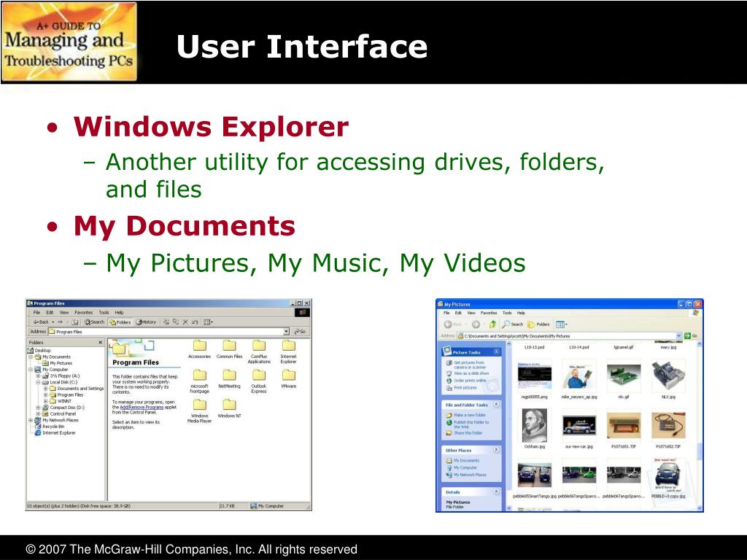The width and height of the screenshot is (747, 560).
Task: Click green Go button in My Pictures window
Action: click(692, 335)
